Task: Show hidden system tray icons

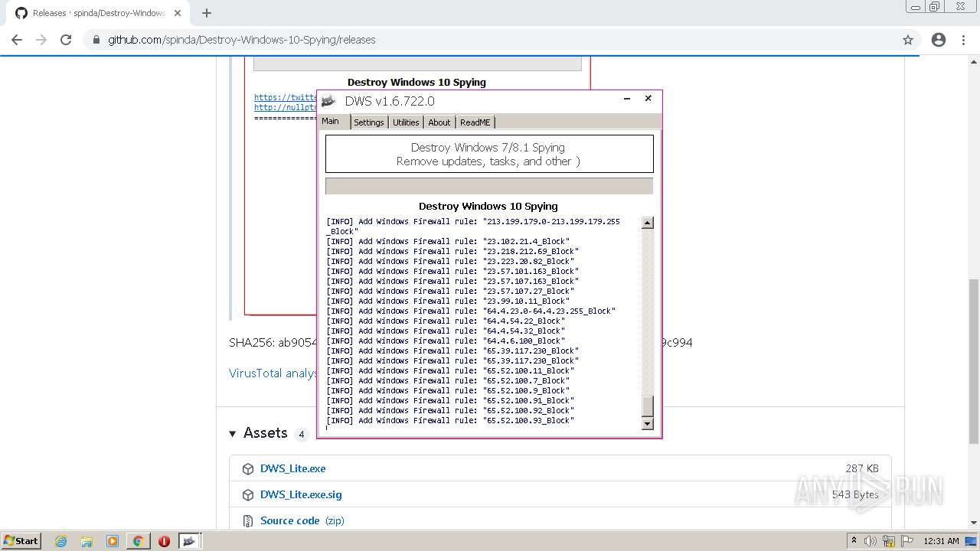Action: click(x=854, y=541)
